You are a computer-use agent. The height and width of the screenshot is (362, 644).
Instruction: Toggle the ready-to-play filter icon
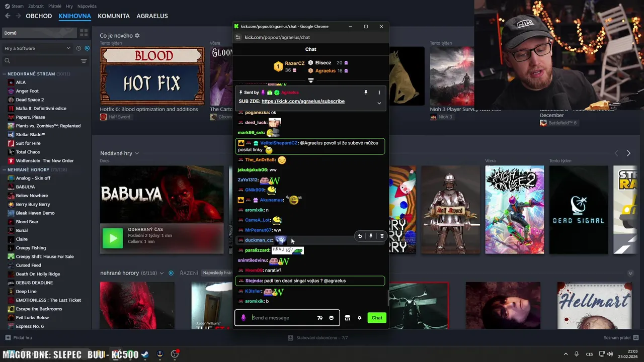(87, 48)
